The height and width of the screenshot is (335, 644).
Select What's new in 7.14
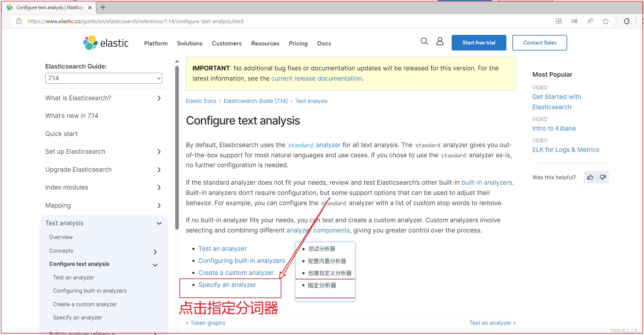coord(72,116)
